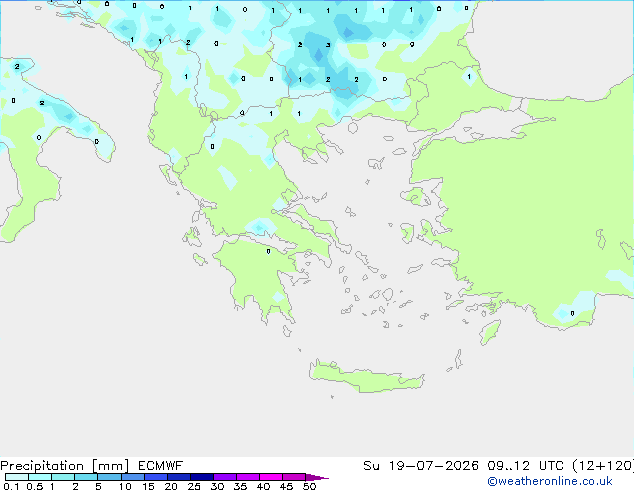The image size is (634, 490).
Task: Open the weatheronline.co.uk copyright link
Action: (549, 482)
